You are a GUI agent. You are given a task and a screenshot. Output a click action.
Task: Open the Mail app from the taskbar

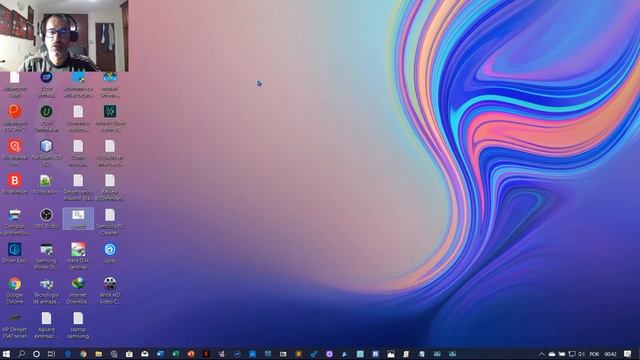click(x=144, y=354)
